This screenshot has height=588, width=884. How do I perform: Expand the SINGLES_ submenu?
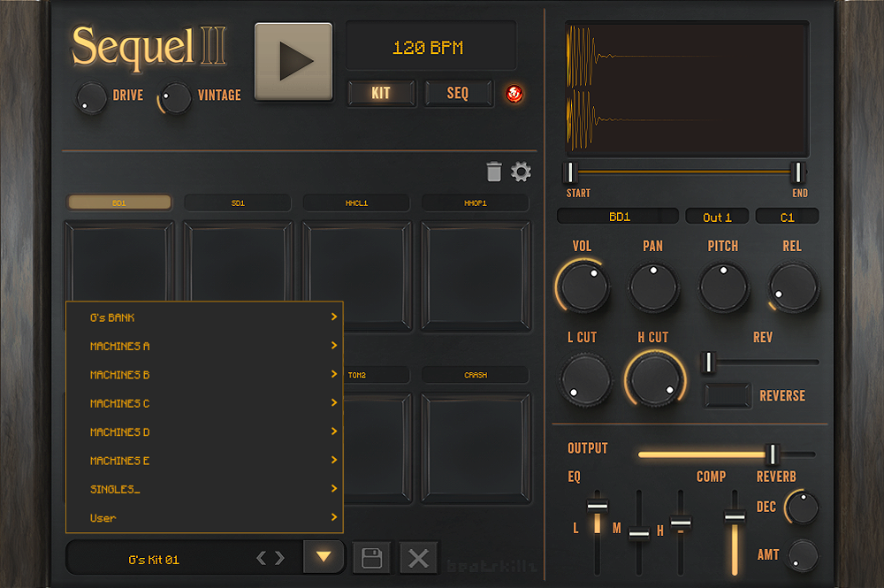204,489
